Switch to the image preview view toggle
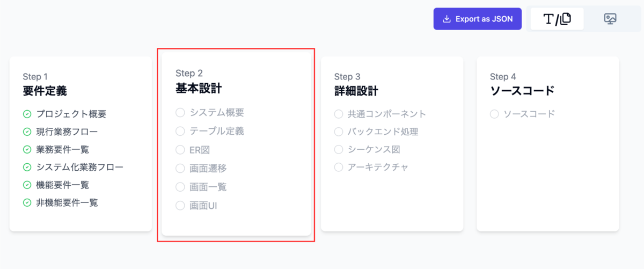Viewport: 644px width, 269px height. click(x=610, y=19)
